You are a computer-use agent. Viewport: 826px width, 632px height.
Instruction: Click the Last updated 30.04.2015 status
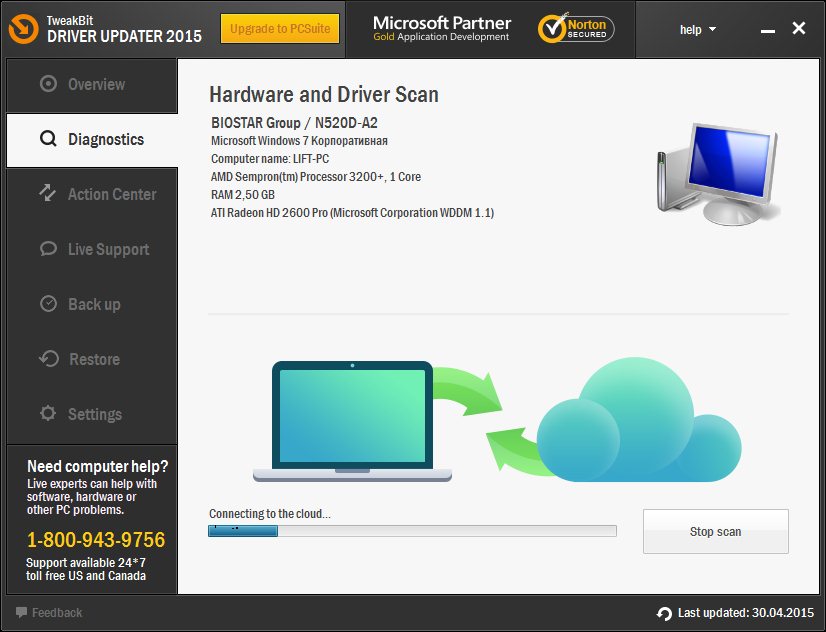(x=735, y=613)
